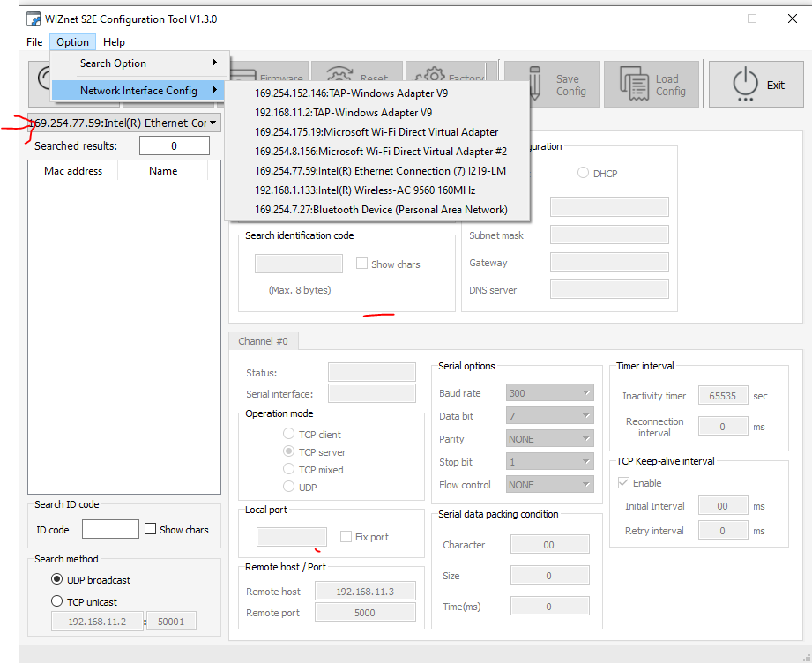Click the Save Config button label
The image size is (812, 663).
tap(571, 85)
